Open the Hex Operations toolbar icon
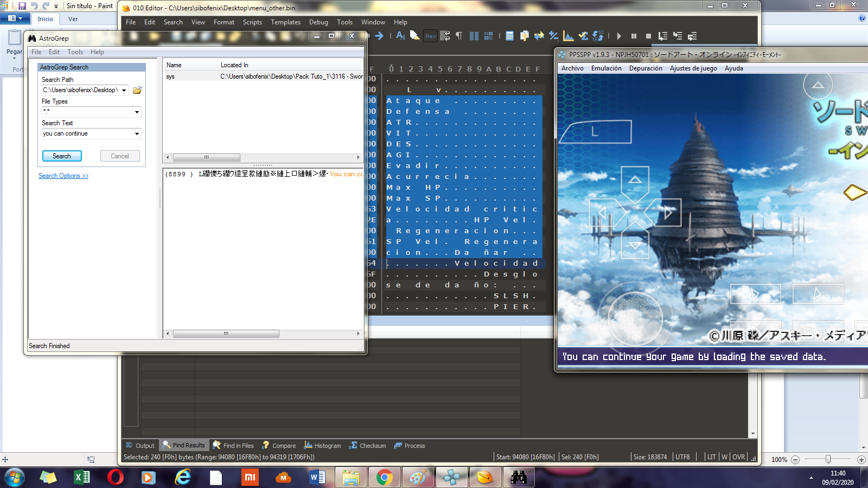Screen dimensions: 868x488 pyautogui.click(x=554, y=36)
